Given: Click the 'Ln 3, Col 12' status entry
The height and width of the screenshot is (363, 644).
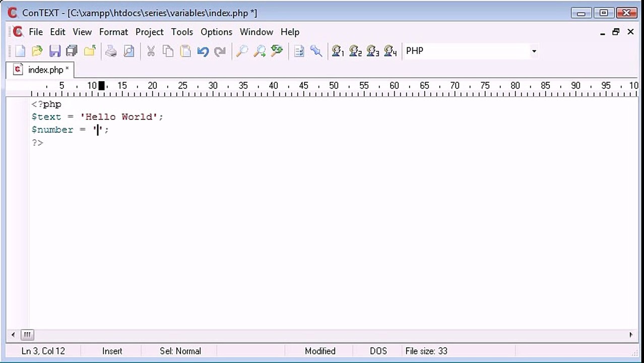Looking at the screenshot, I should click(43, 351).
